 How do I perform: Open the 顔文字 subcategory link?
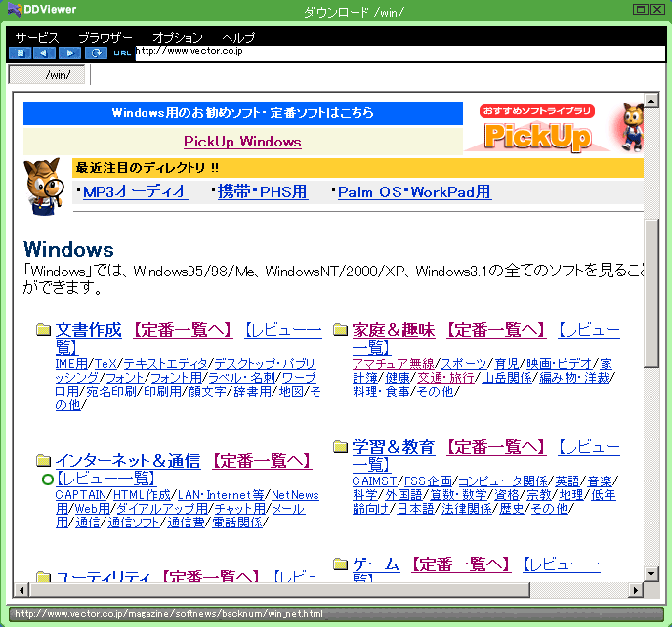pyautogui.click(x=207, y=392)
